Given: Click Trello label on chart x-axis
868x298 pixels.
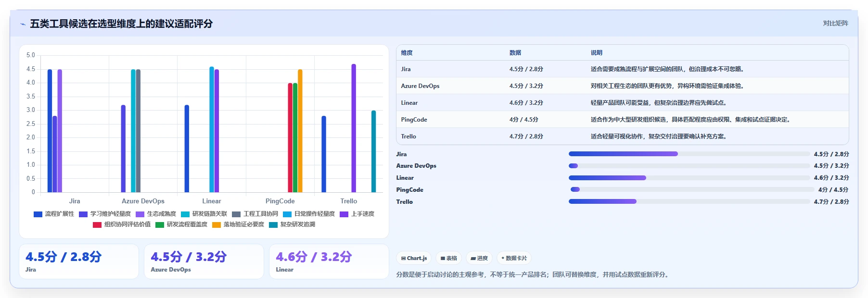Looking at the screenshot, I should pyautogui.click(x=349, y=201).
